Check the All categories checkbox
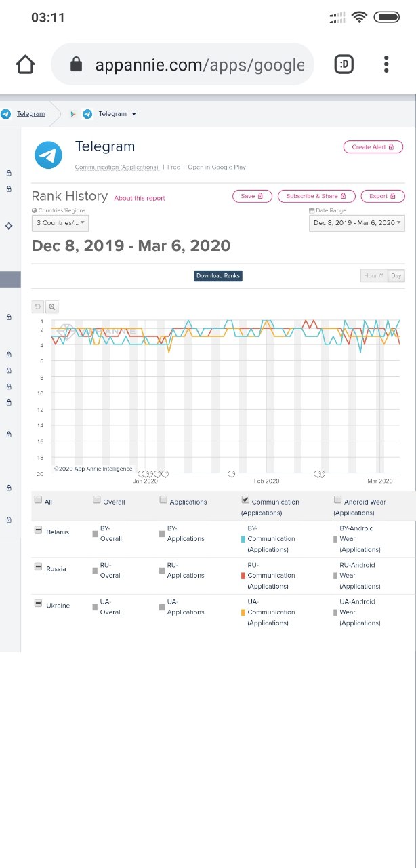The image size is (416, 868). point(38,500)
